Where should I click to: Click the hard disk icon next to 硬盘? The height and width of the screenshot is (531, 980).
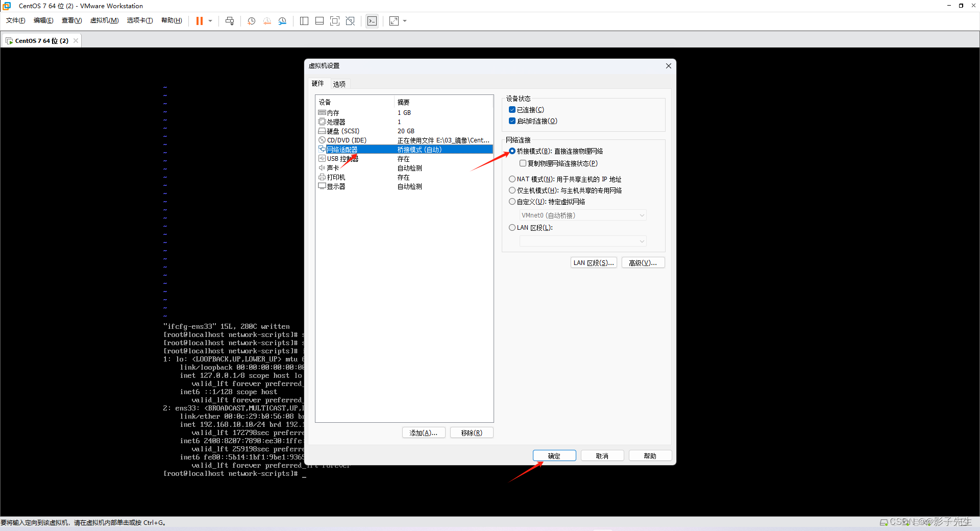322,131
